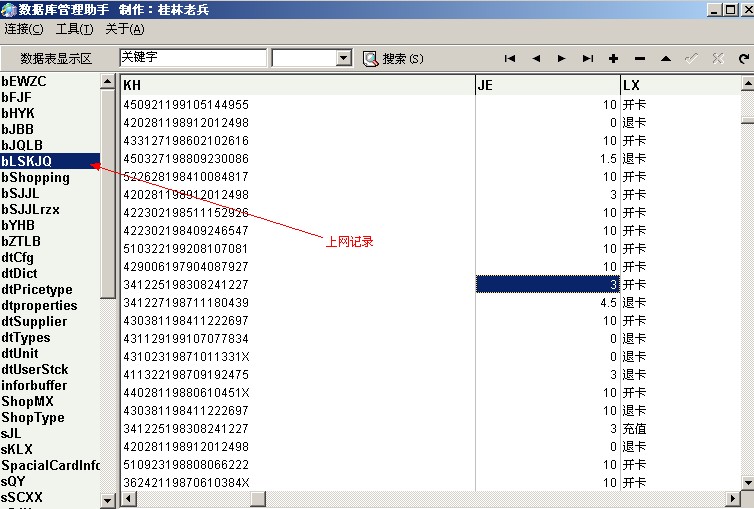Post edit checkmark icon
Screen dimensions: 754x509
click(691, 59)
